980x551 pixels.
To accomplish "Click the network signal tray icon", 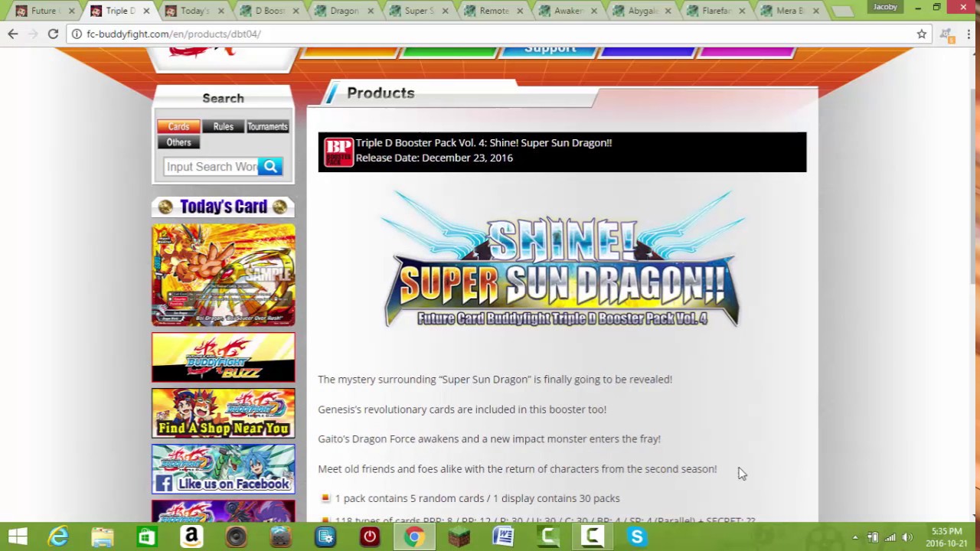I will point(890,537).
